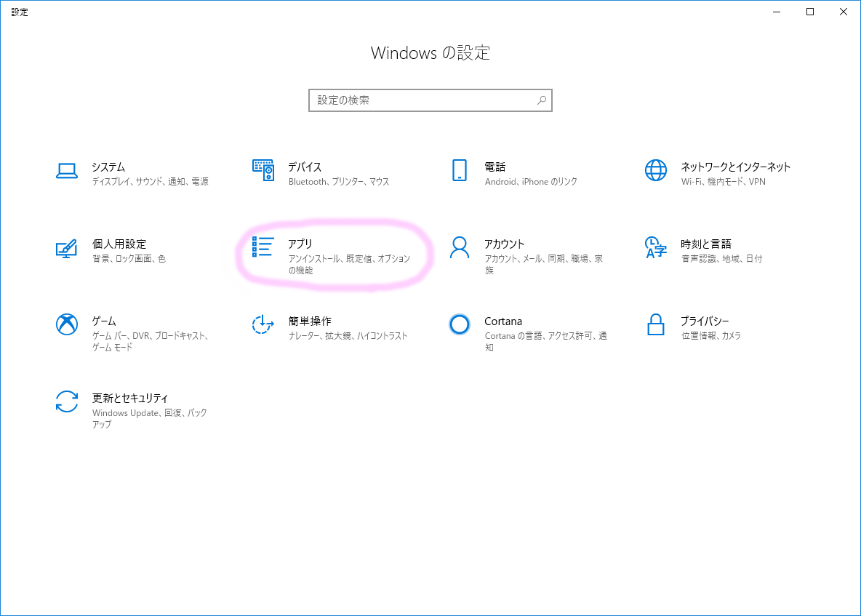Open the ゲーム Xbox icon
Screen dimensions: 861x616
tap(66, 324)
